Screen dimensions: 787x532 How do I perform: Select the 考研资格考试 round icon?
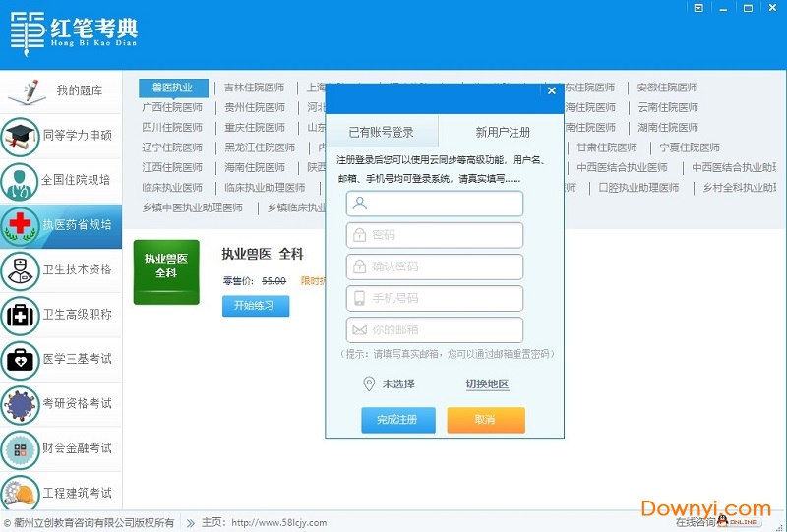tap(20, 403)
